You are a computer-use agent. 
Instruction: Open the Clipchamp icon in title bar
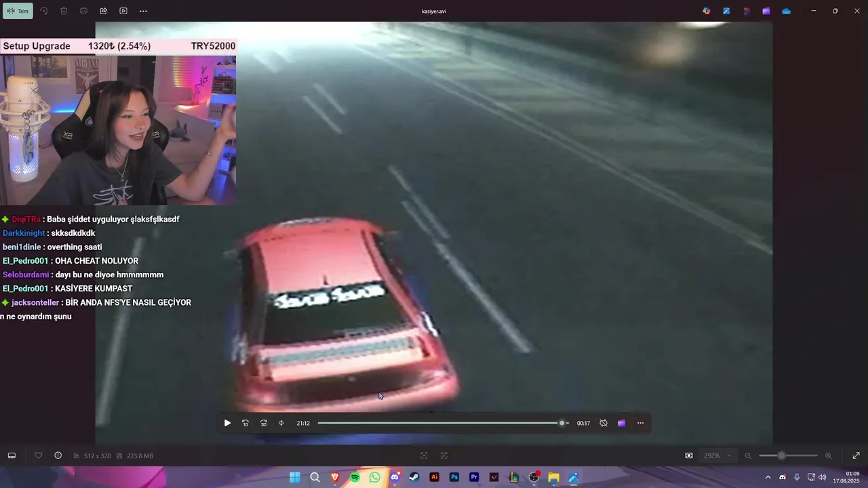[x=766, y=11]
